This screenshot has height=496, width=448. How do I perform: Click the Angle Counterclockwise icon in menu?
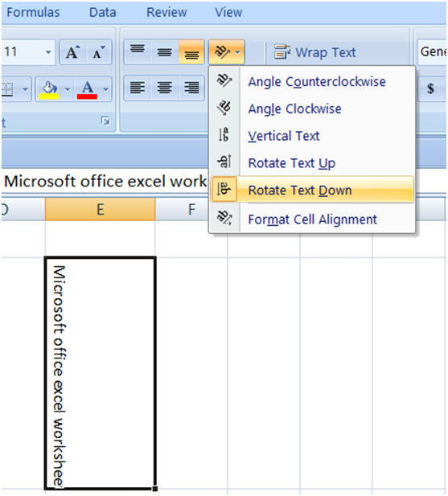pos(224,80)
